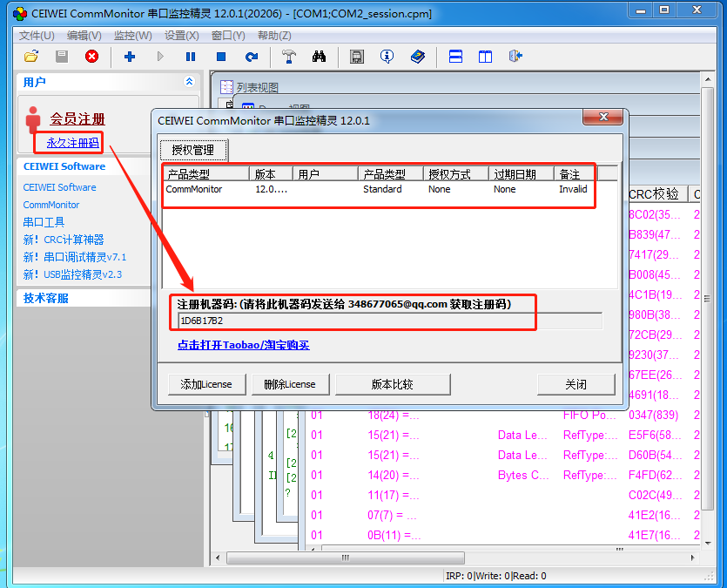Click row cell 14(20) =...

coord(394,476)
